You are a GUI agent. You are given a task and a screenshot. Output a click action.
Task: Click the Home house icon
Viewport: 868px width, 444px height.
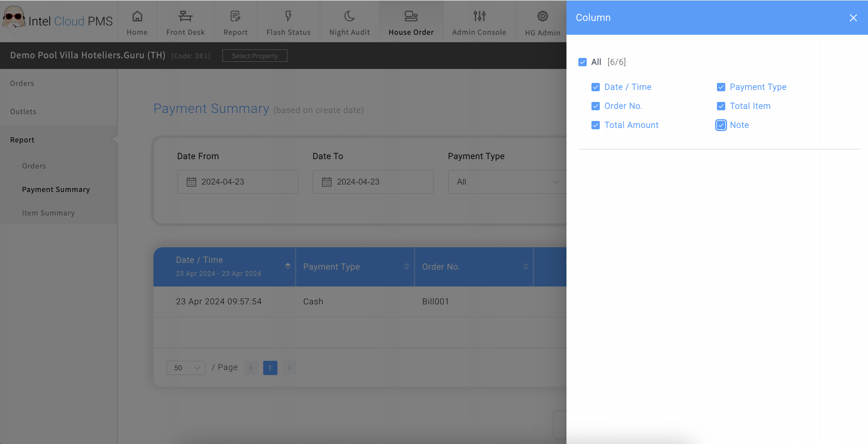tap(137, 16)
